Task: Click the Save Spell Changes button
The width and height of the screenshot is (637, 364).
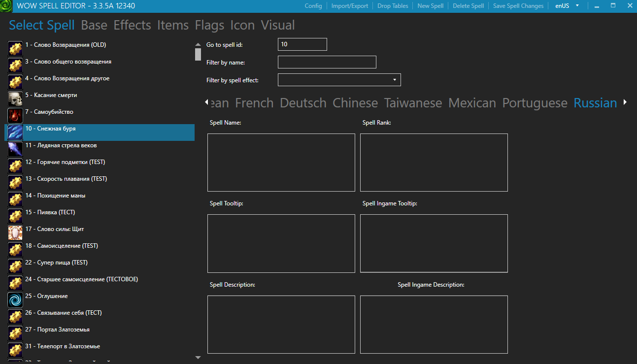Action: 518,6
